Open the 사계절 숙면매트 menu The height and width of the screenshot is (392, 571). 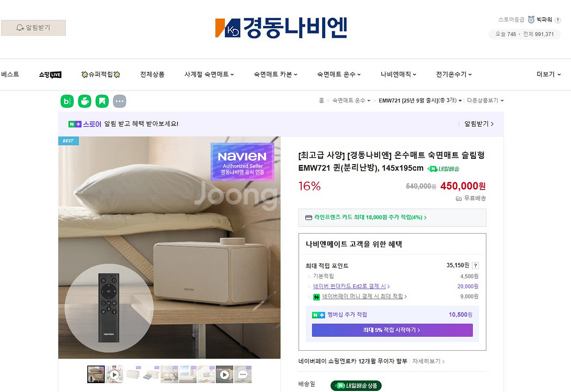[209, 74]
